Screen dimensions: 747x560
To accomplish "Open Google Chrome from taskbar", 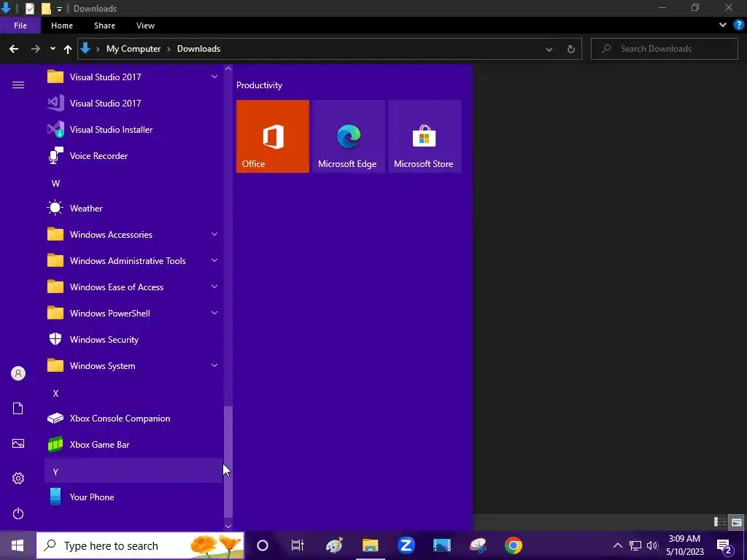I will pos(513,545).
